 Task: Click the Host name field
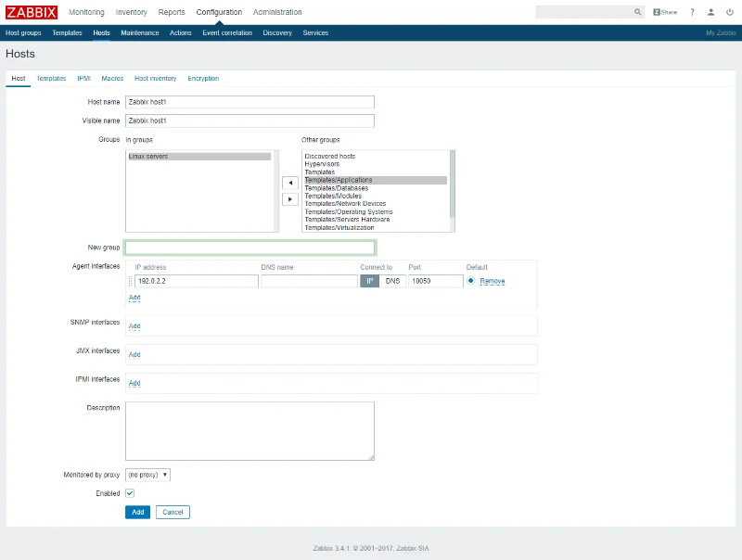point(249,102)
